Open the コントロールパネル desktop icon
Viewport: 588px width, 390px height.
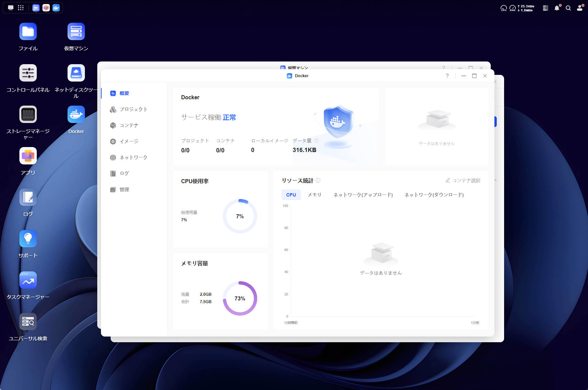tap(28, 73)
